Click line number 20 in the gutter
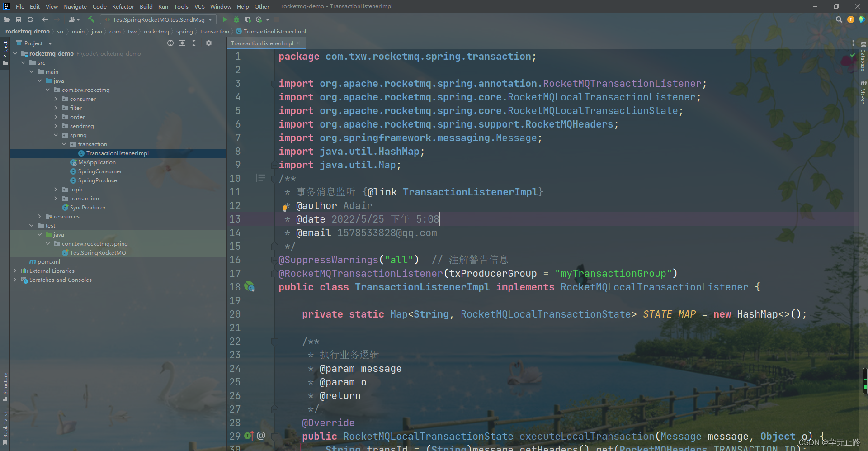 [x=235, y=314]
